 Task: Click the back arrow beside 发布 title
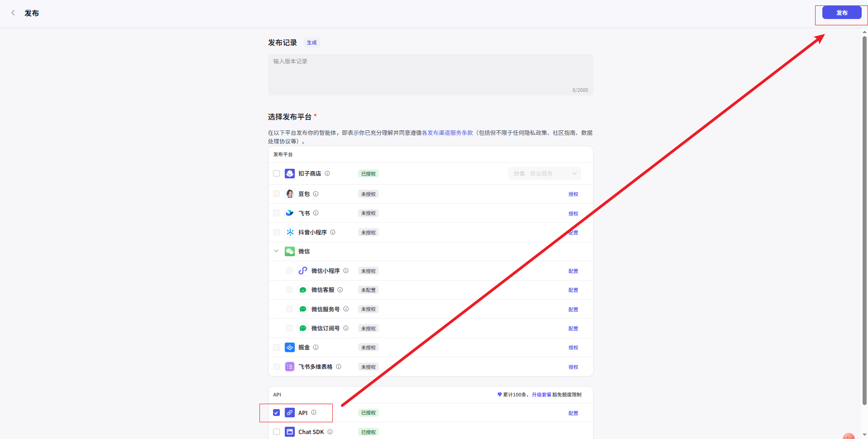13,13
